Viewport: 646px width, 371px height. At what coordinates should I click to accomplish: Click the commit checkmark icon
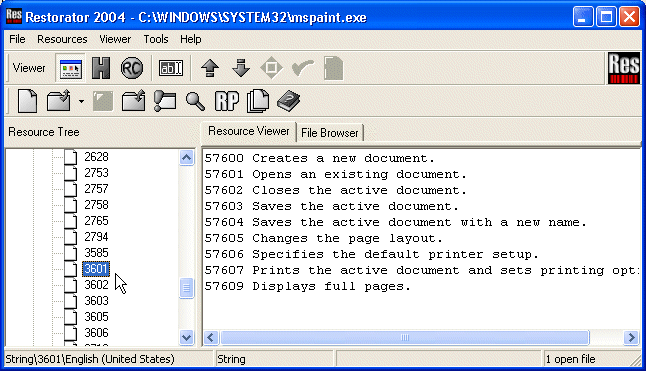(x=302, y=68)
